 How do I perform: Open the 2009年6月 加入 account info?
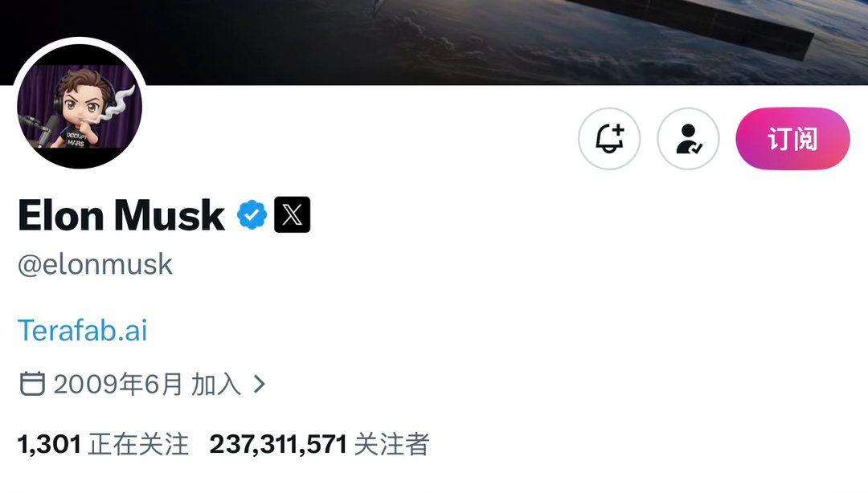[147, 384]
